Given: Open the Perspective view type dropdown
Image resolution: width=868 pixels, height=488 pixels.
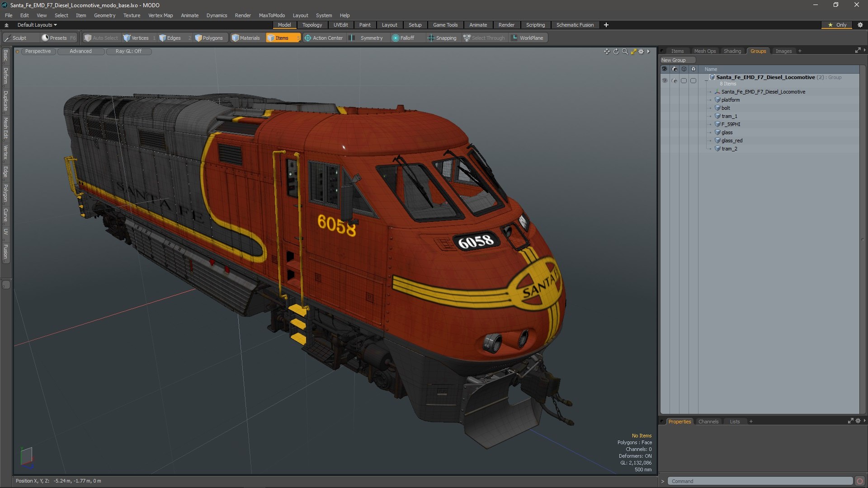Looking at the screenshot, I should point(38,52).
